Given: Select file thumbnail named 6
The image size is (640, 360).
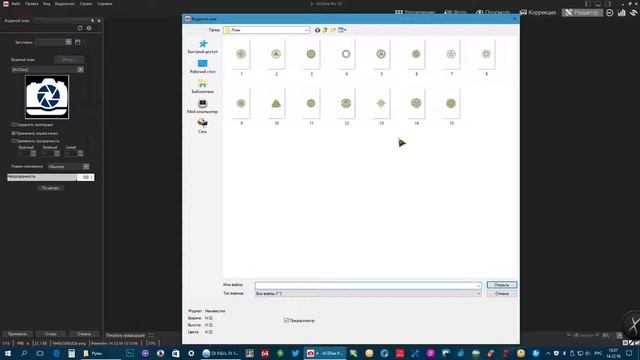Looking at the screenshot, I should [416, 58].
